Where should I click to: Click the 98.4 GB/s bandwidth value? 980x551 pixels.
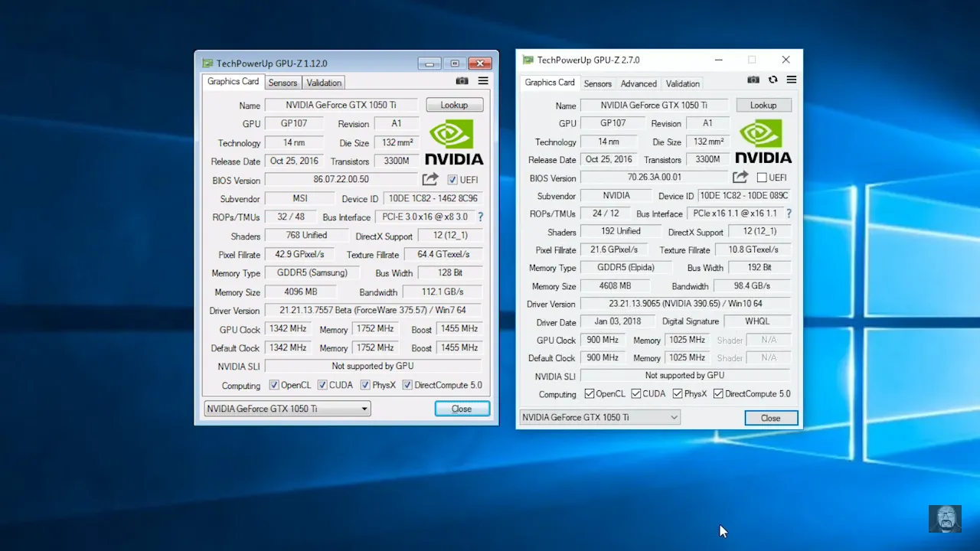pos(753,286)
